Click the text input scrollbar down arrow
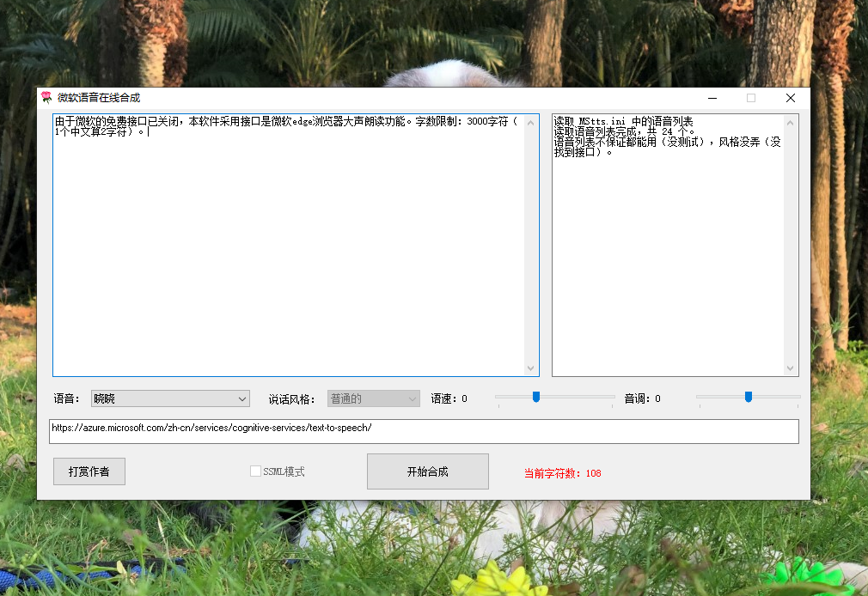 (531, 368)
